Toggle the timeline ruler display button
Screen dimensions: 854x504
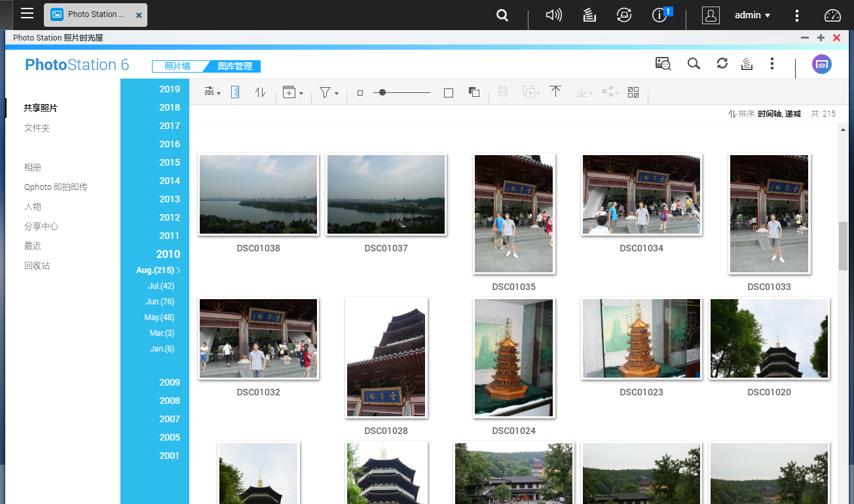[x=236, y=92]
